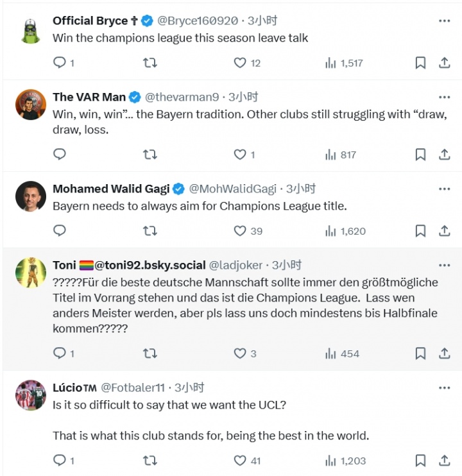
Task: Share Mohamed Walid Gagi's tweet
Action: coord(444,231)
